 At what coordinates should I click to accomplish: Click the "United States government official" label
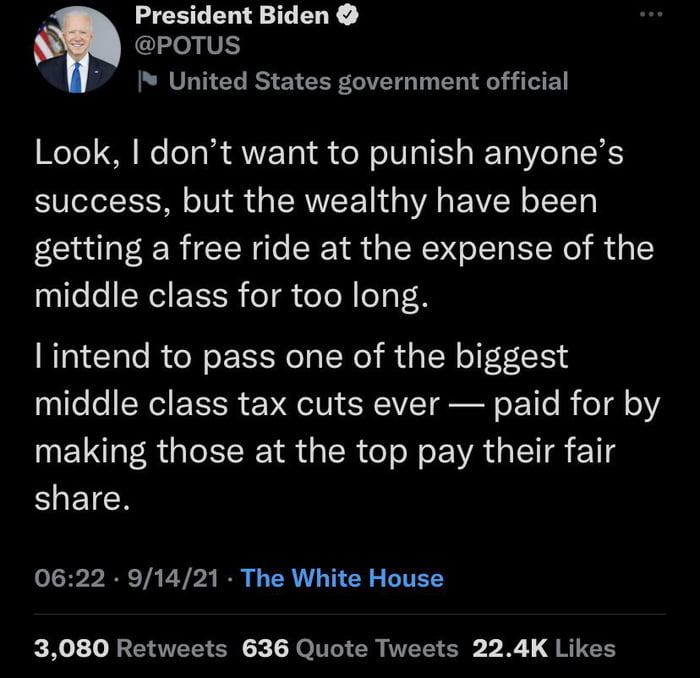(x=368, y=81)
